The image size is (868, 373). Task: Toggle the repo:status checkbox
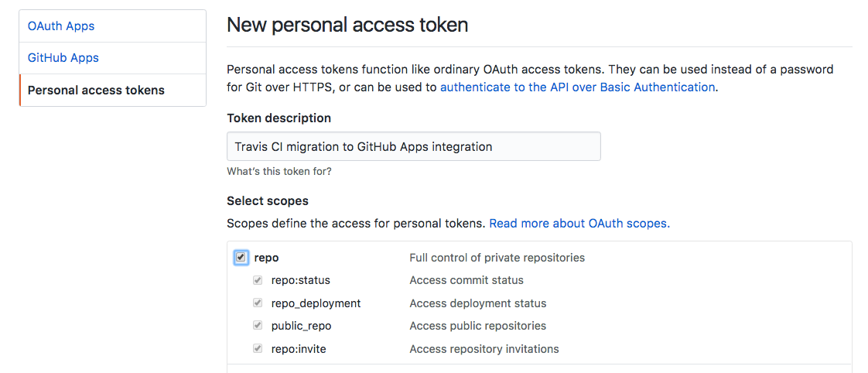(258, 280)
